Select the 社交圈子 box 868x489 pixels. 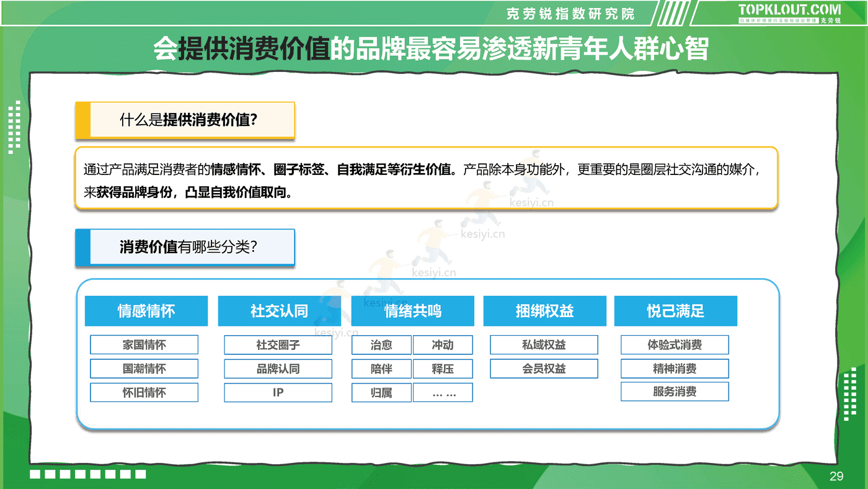278,345
